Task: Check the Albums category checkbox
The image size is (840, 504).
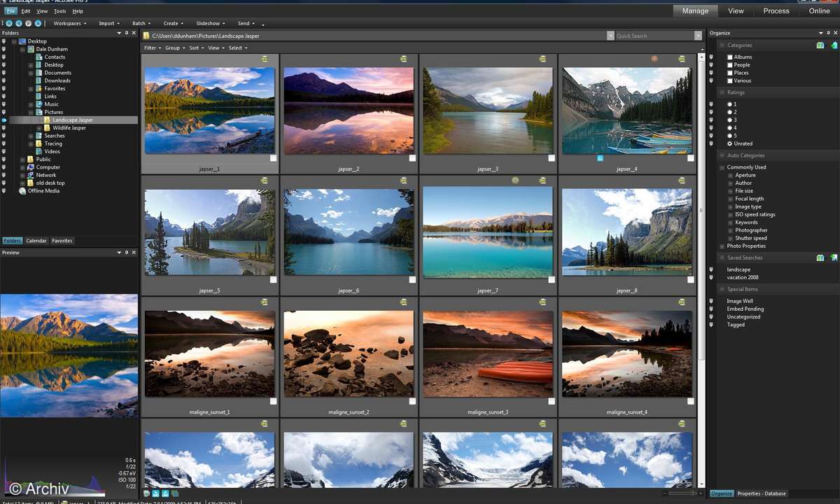Action: (x=730, y=57)
